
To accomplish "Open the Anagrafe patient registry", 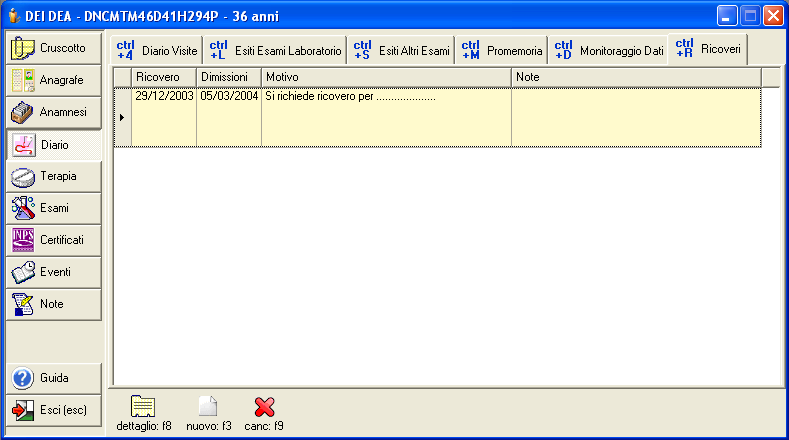I will [x=53, y=80].
